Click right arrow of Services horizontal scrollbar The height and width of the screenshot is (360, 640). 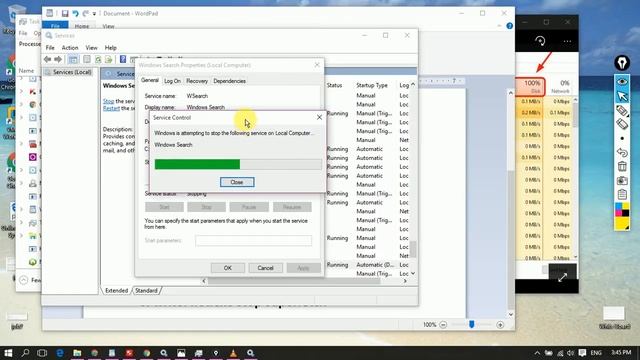(405, 281)
